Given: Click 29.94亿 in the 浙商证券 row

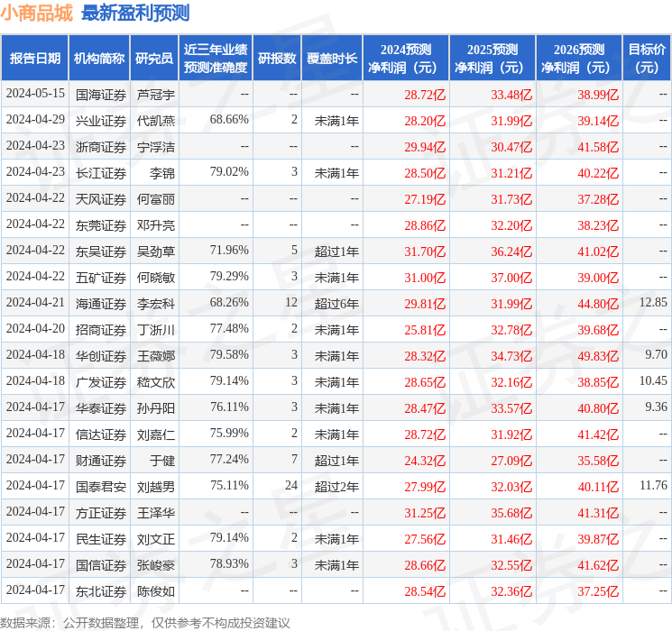Looking at the screenshot, I should (x=425, y=147).
